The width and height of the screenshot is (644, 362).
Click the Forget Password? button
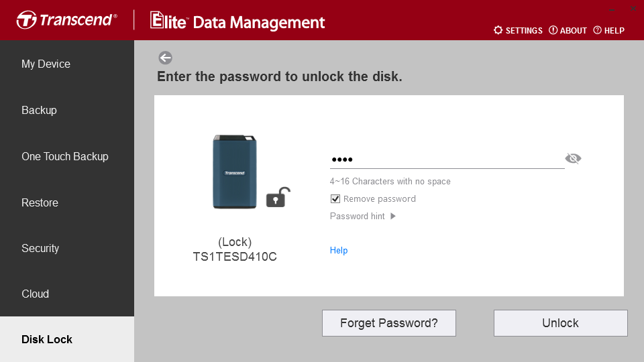(389, 323)
